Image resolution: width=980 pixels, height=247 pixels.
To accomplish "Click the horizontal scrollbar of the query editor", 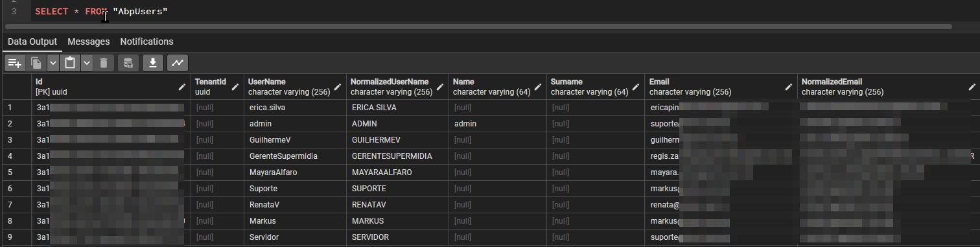I will pos(478,27).
